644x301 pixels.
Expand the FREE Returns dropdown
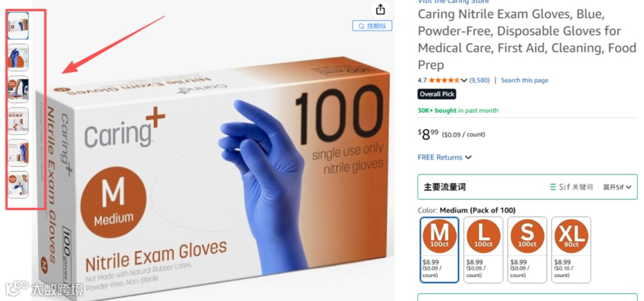tap(444, 157)
